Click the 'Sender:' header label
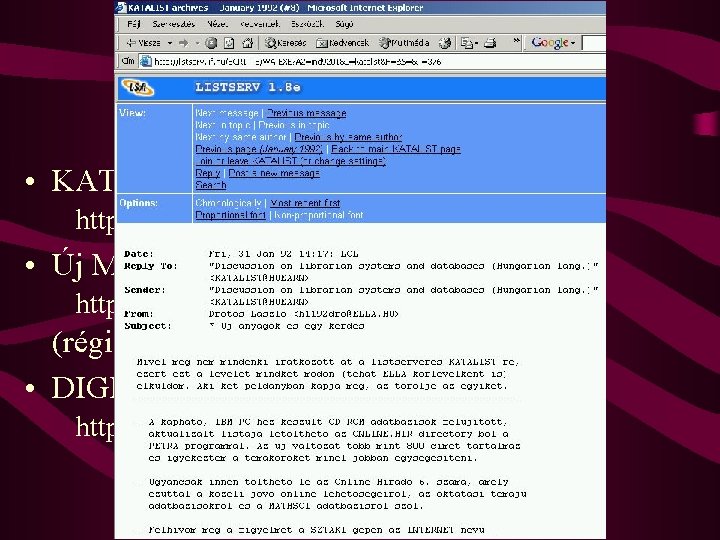Viewport: 720px width, 540px height. (145, 290)
